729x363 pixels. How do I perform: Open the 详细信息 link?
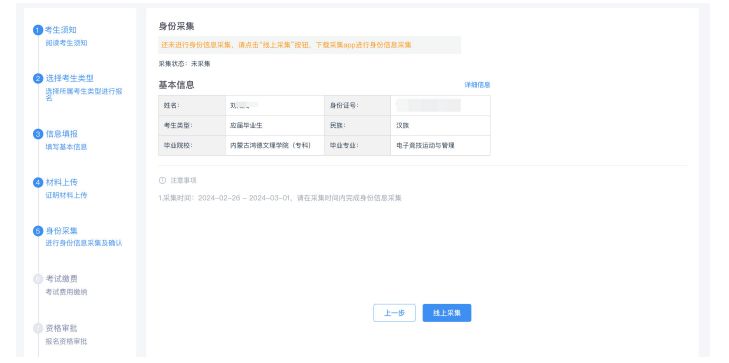click(x=477, y=85)
